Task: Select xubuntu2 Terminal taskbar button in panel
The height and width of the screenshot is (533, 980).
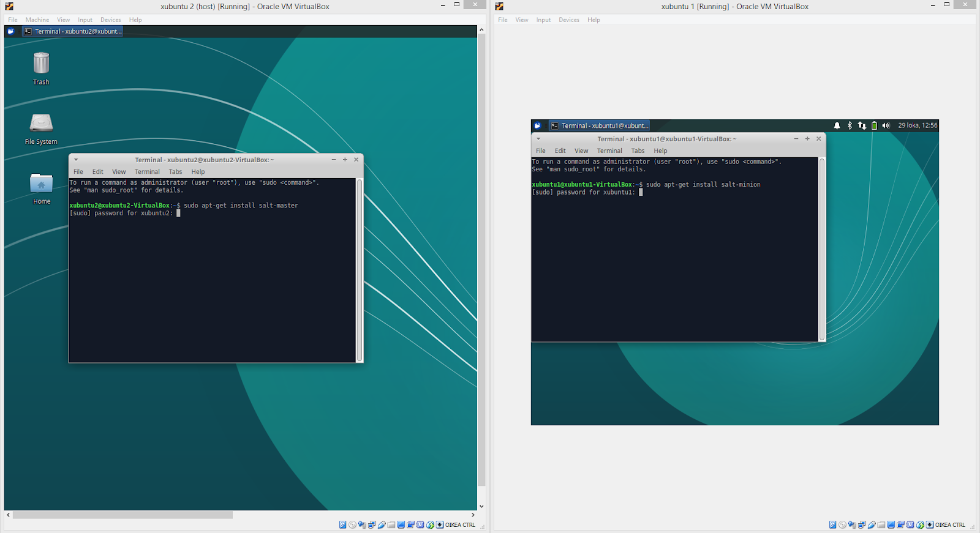Action: coord(73,31)
